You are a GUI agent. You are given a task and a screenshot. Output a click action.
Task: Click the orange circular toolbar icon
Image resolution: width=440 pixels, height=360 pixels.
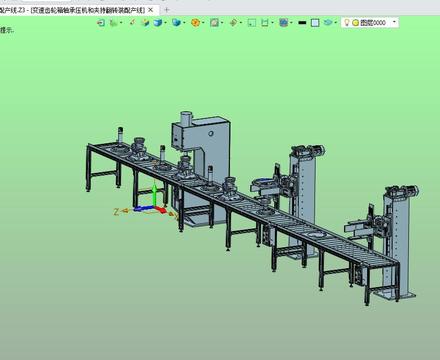195,23
